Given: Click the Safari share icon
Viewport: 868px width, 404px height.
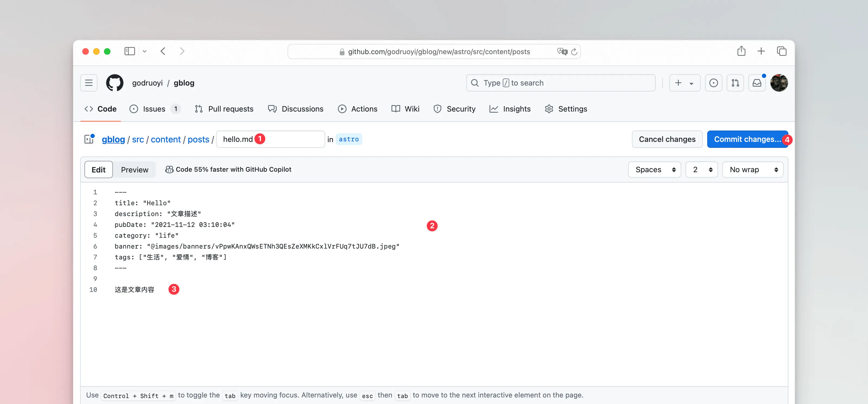Looking at the screenshot, I should pos(741,51).
